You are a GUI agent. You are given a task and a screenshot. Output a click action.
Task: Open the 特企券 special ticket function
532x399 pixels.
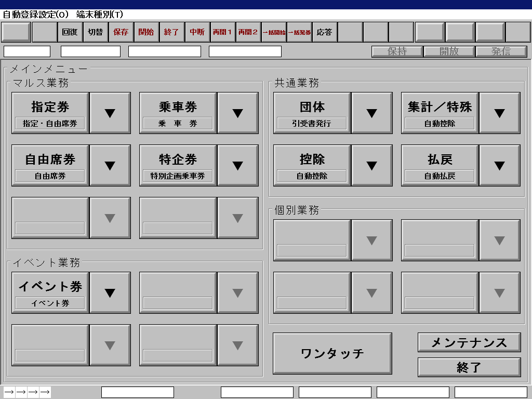pos(178,166)
